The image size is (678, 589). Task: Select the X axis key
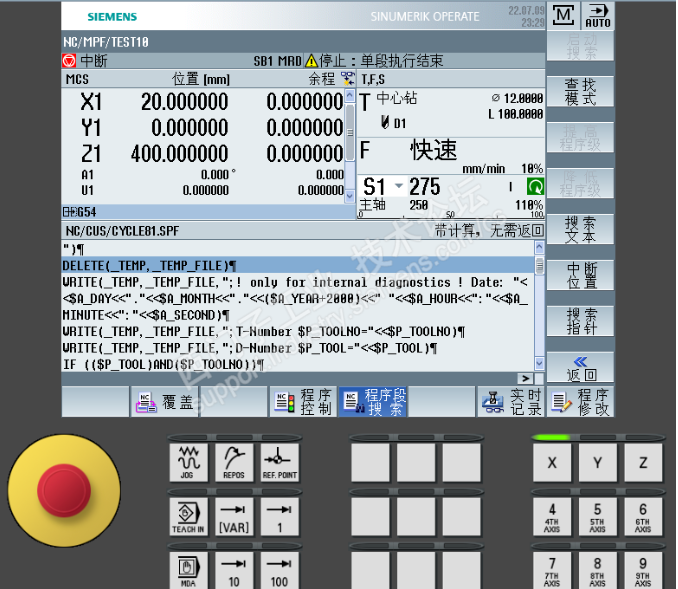(x=552, y=462)
